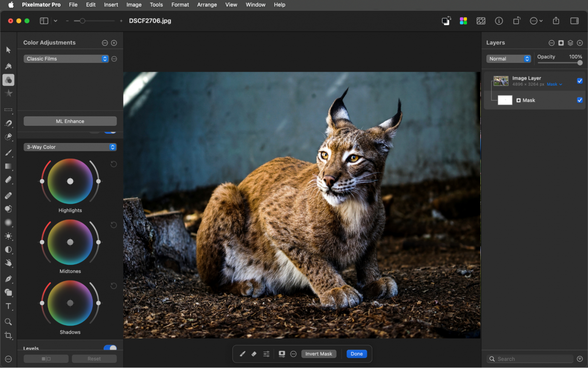Open the Info popover in the title bar
The width and height of the screenshot is (588, 368).
pyautogui.click(x=499, y=21)
